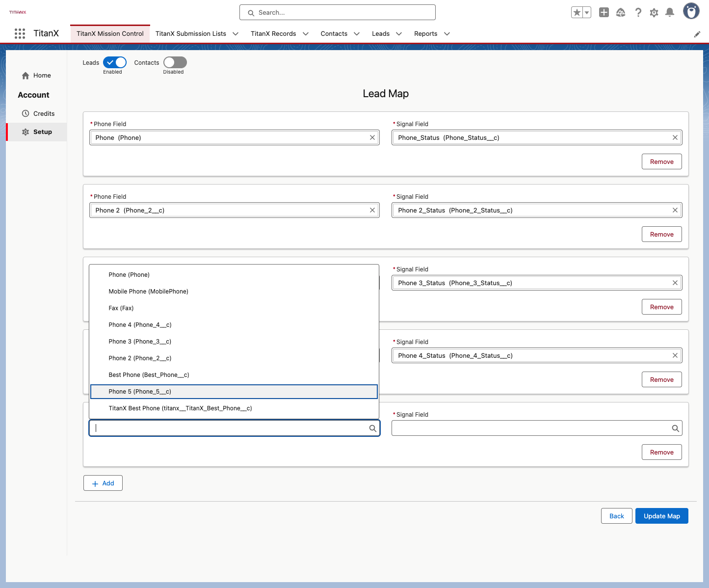709x588 pixels.
Task: Select Phone 5 (Phone_5__c) option
Action: tap(234, 392)
